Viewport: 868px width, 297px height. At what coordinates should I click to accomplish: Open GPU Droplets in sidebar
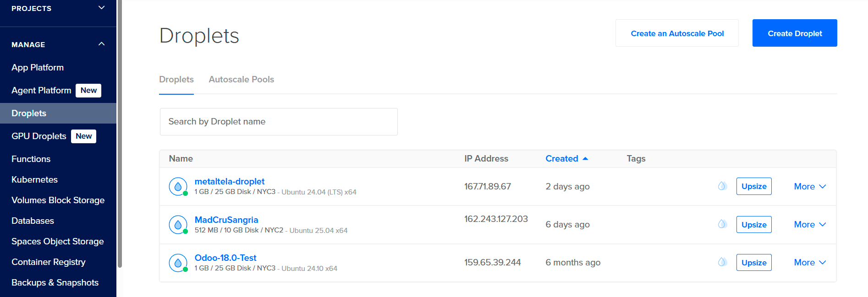[39, 136]
